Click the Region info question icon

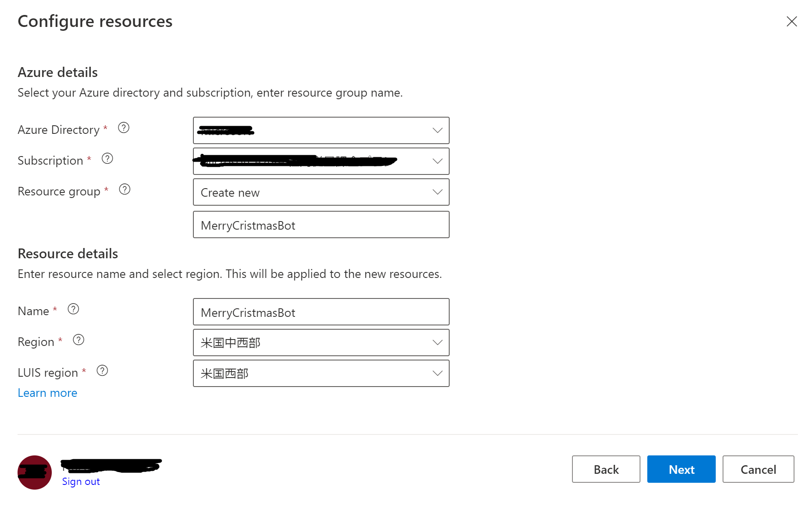click(x=79, y=340)
